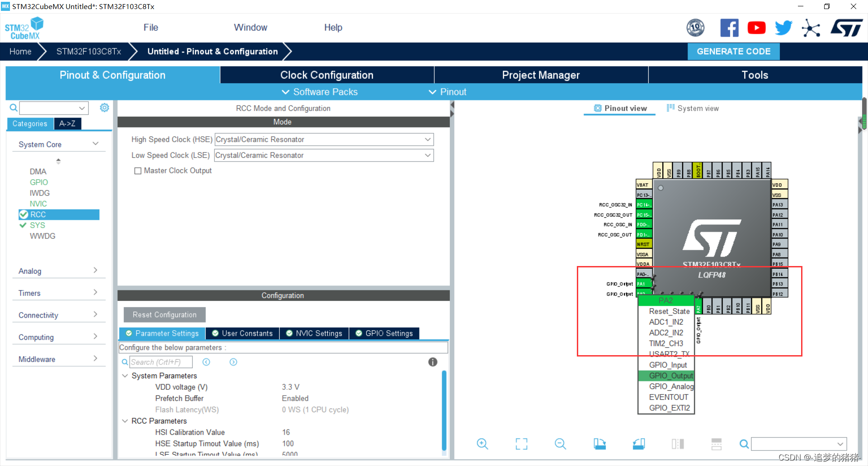Click the STM32CubeMX logo
The height and width of the screenshot is (466, 868).
(x=24, y=28)
